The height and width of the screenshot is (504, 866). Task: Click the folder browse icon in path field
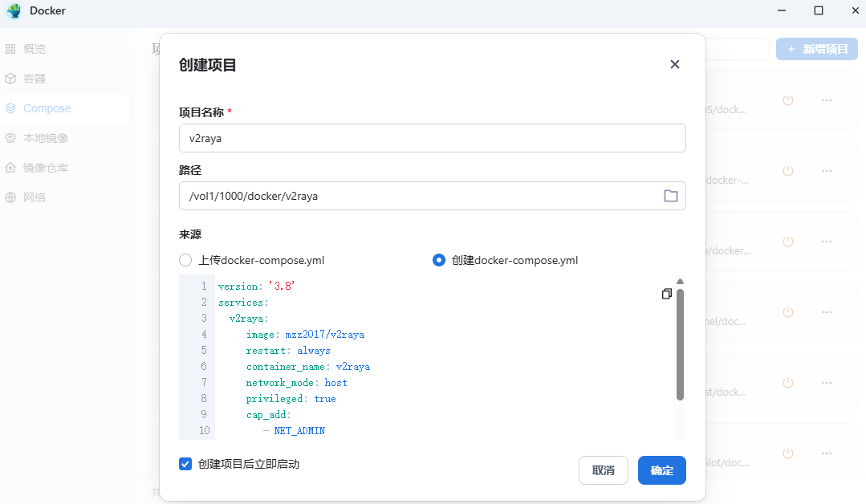(670, 196)
